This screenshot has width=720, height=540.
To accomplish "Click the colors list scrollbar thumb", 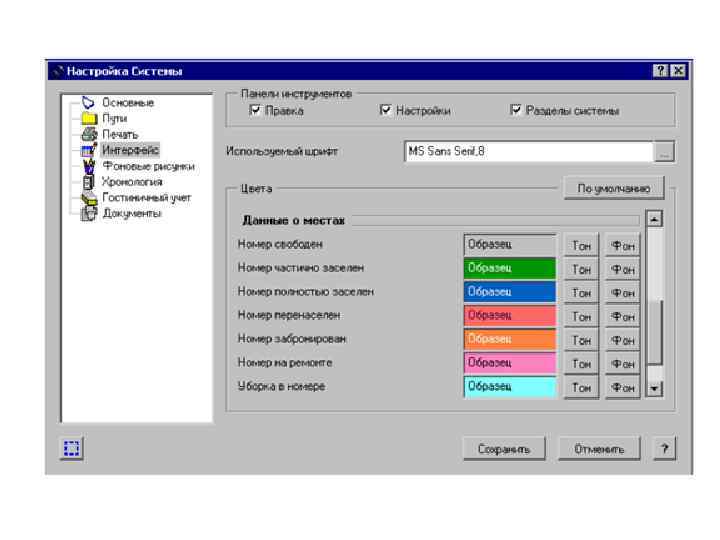I will click(654, 333).
